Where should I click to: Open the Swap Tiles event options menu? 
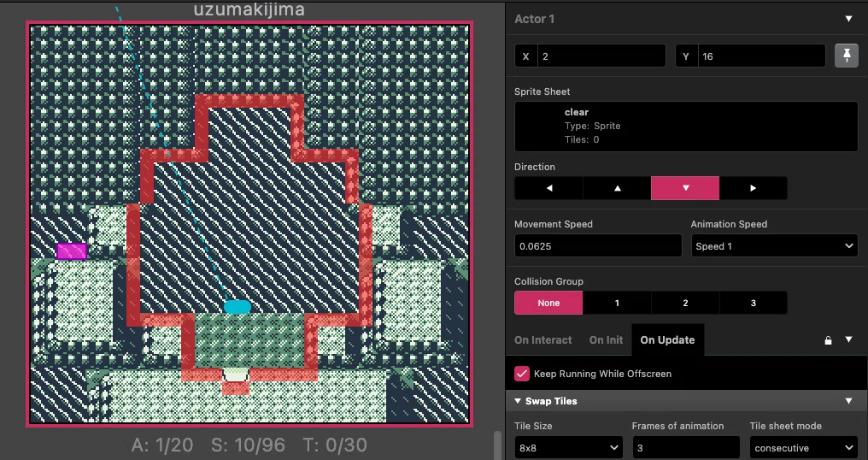coord(848,401)
